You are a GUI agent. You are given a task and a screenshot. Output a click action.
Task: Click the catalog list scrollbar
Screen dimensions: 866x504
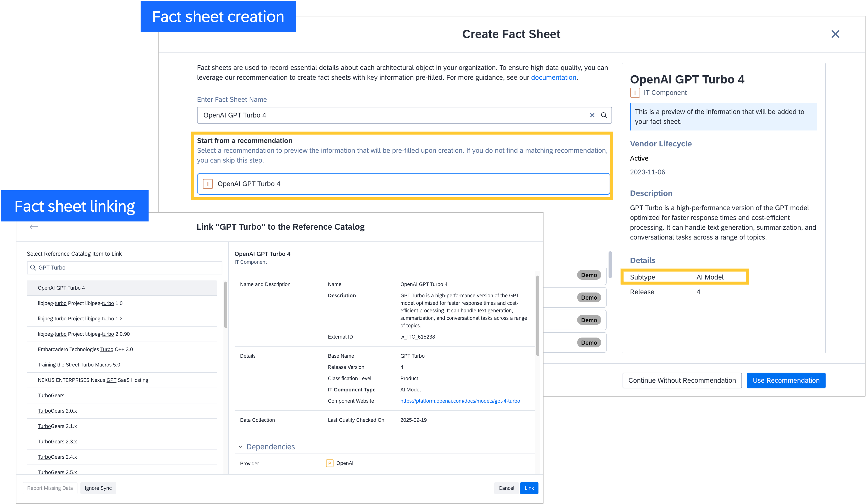225,305
